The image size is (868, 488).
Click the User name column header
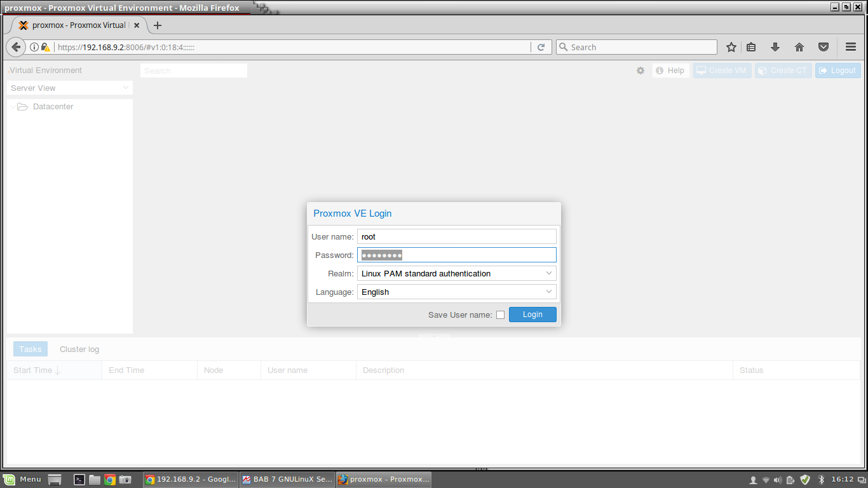click(309, 370)
